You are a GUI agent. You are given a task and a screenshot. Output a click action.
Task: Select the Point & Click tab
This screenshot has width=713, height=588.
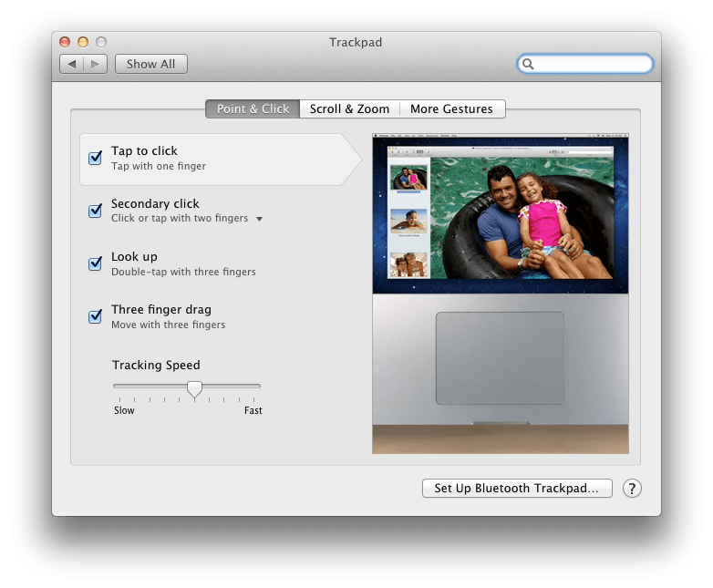point(253,109)
